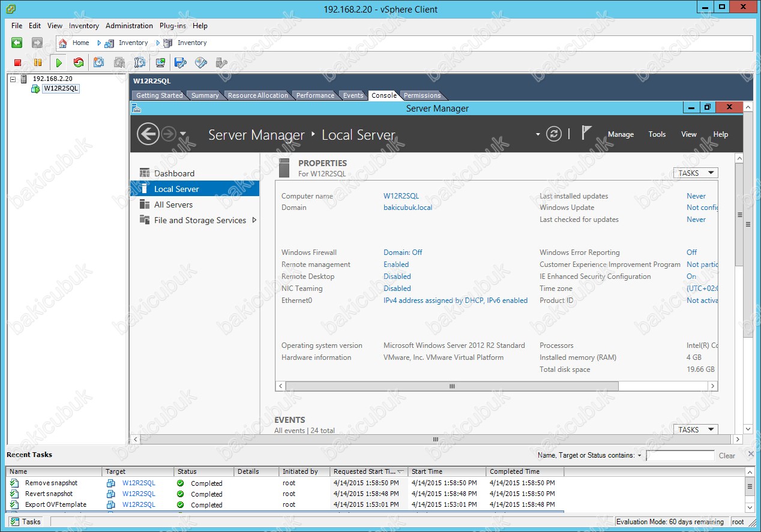
Task: Click the Export OVF template task icon
Action: point(14,504)
